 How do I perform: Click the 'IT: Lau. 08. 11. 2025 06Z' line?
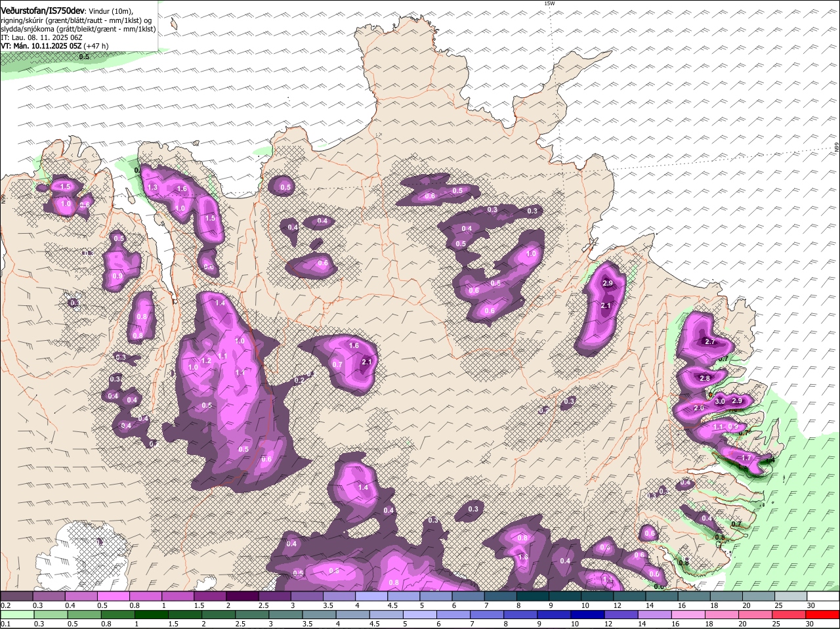[41, 37]
